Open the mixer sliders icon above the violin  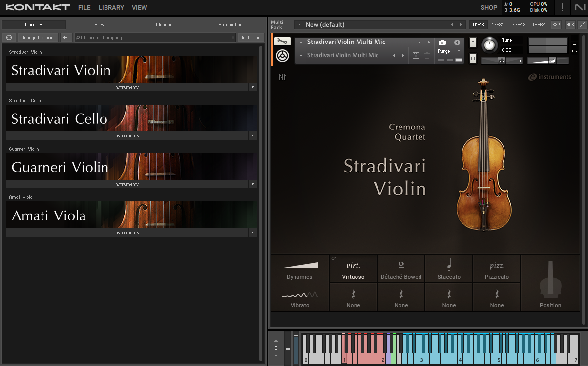(282, 77)
